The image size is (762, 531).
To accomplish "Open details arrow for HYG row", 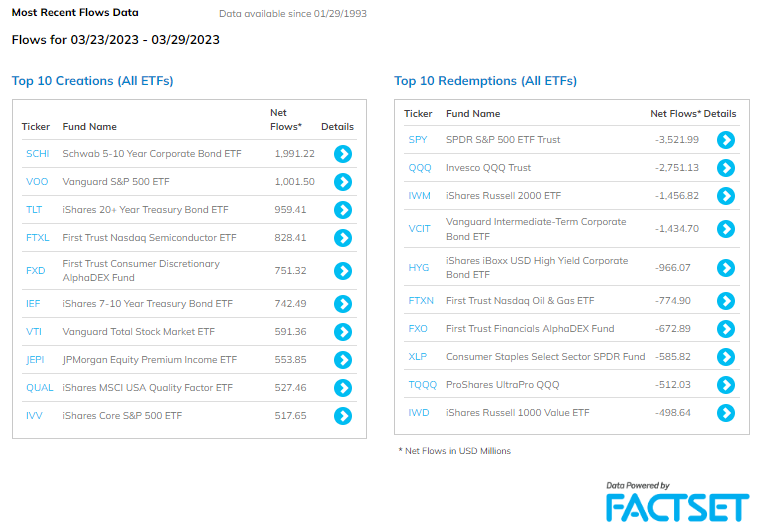I will 726,268.
